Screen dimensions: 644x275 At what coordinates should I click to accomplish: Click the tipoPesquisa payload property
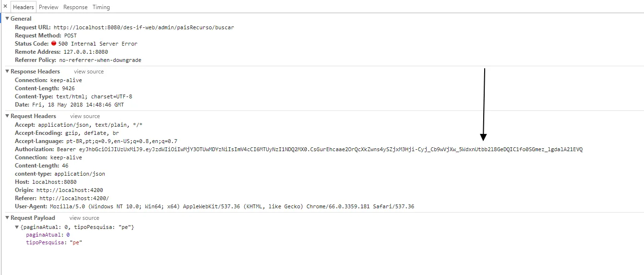pyautogui.click(x=47, y=243)
